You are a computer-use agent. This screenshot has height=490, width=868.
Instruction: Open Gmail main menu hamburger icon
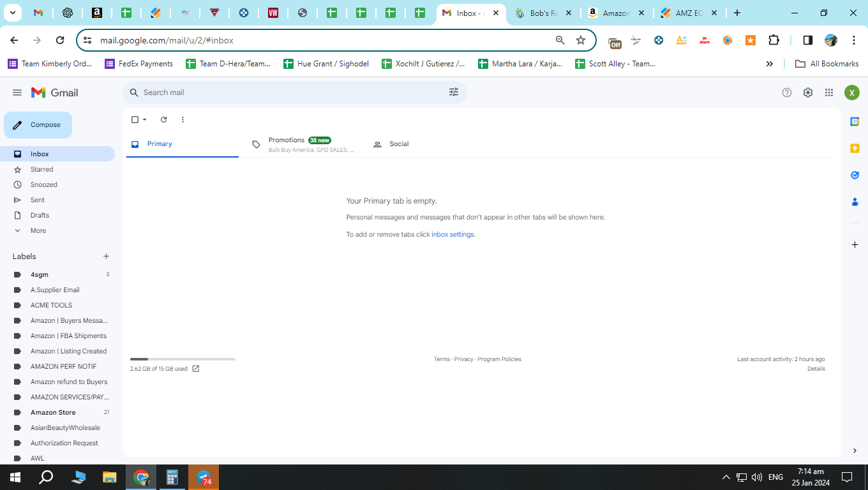pyautogui.click(x=17, y=93)
